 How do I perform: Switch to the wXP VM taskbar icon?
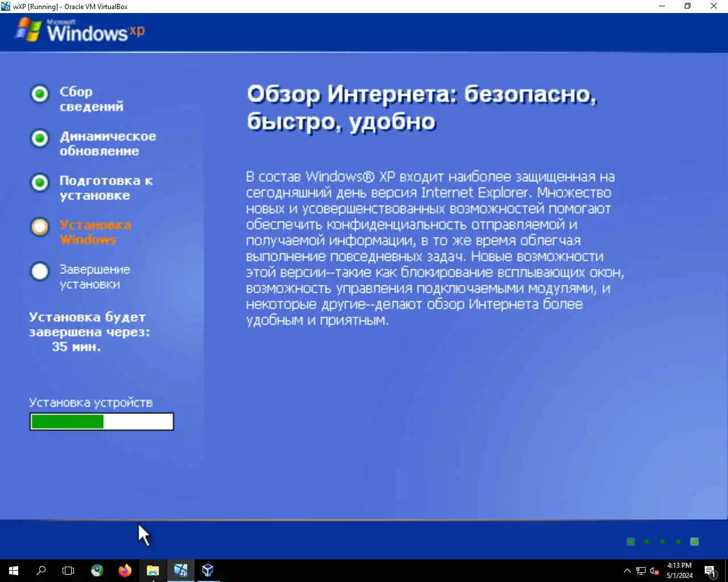[x=180, y=571]
